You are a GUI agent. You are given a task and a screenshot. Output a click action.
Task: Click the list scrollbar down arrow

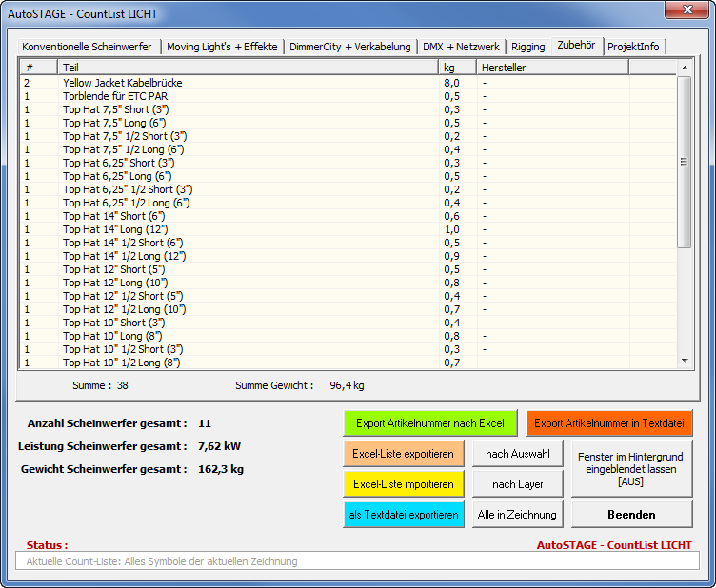coord(684,361)
